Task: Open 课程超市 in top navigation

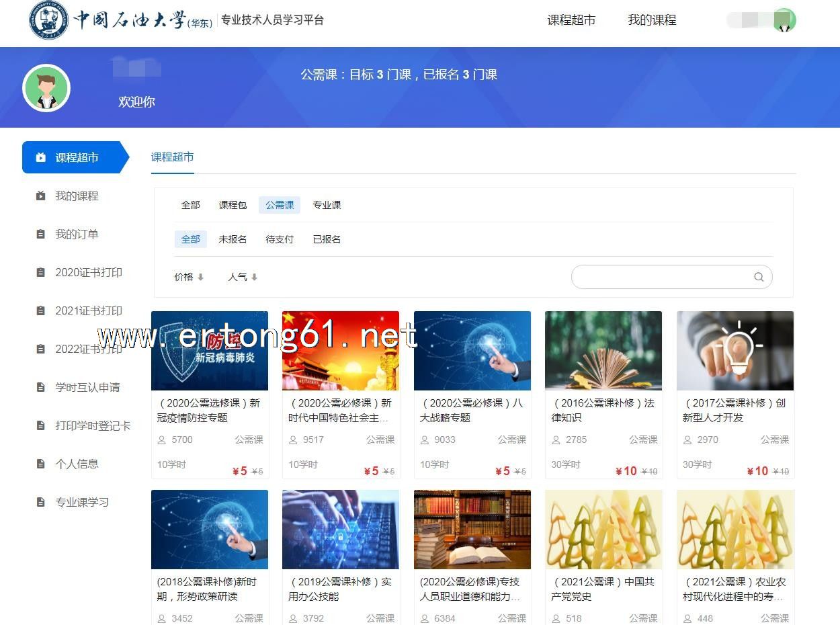Action: (571, 20)
